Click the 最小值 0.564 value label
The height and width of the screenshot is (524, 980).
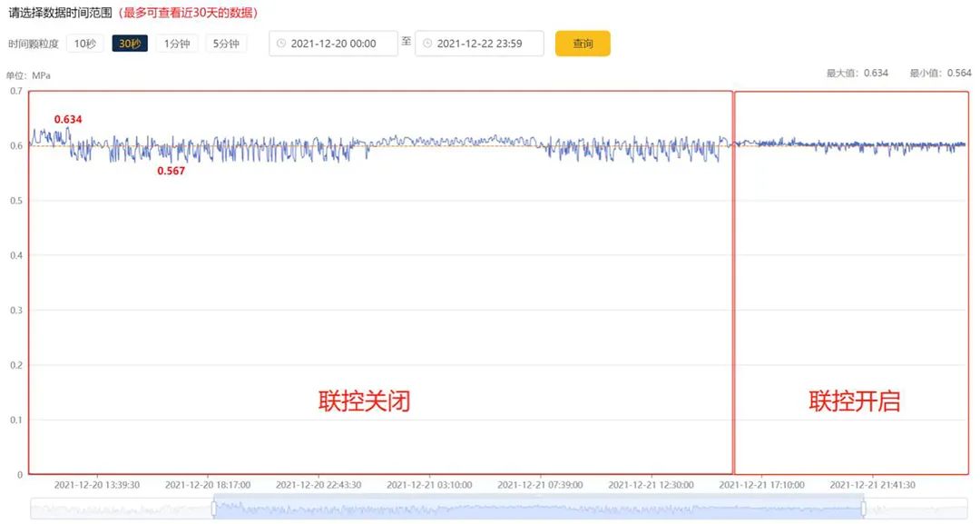939,72
